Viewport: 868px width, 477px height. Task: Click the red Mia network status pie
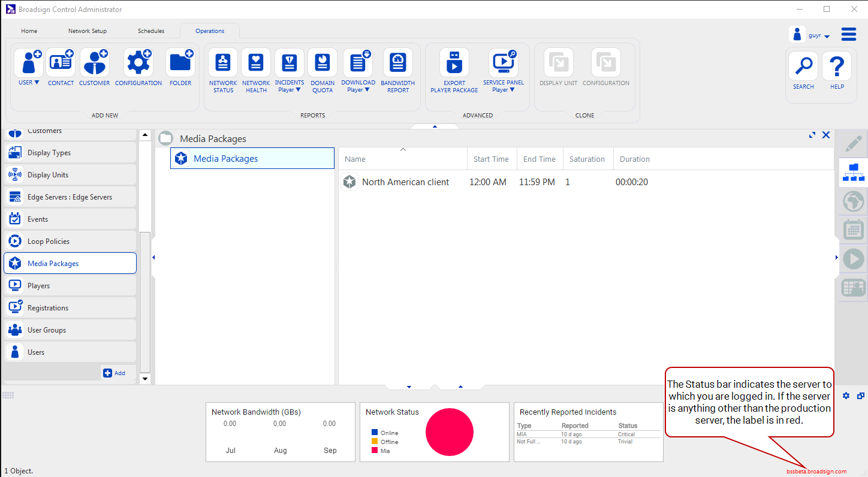[x=450, y=432]
